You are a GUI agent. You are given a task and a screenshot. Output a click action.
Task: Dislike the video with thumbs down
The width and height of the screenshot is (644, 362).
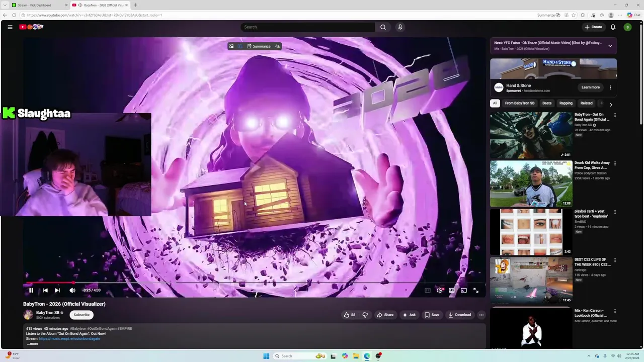tap(365, 315)
